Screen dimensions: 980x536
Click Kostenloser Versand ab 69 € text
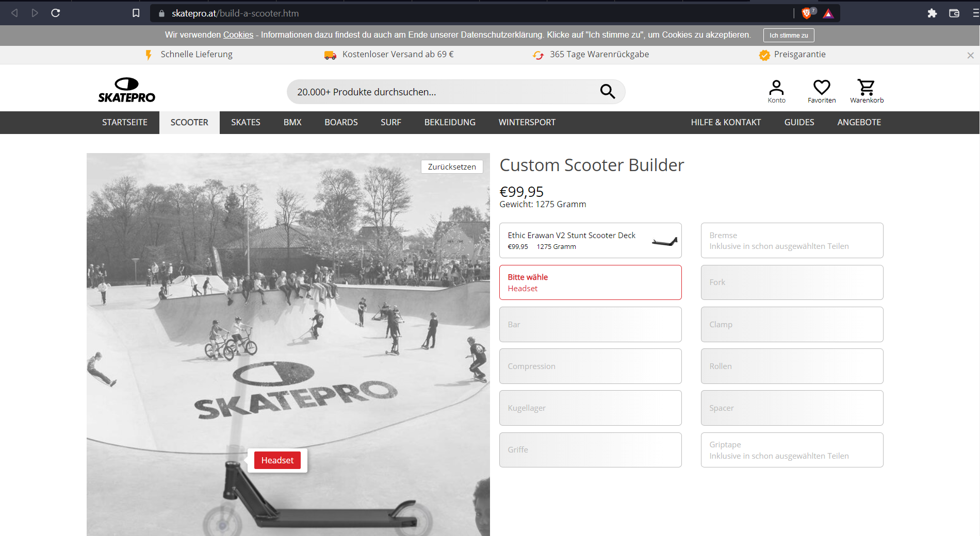tap(398, 54)
